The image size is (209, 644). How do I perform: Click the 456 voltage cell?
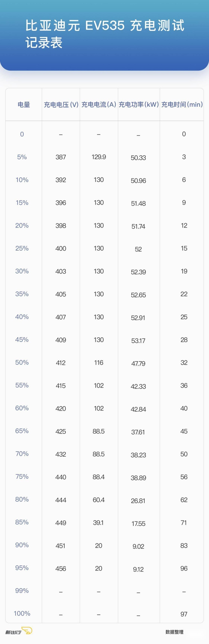[x=61, y=569]
